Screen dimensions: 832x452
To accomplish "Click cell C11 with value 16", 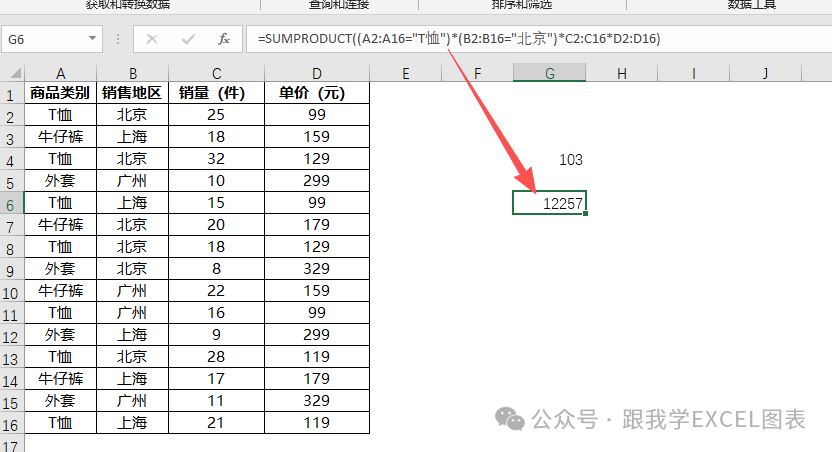I will pos(216,312).
